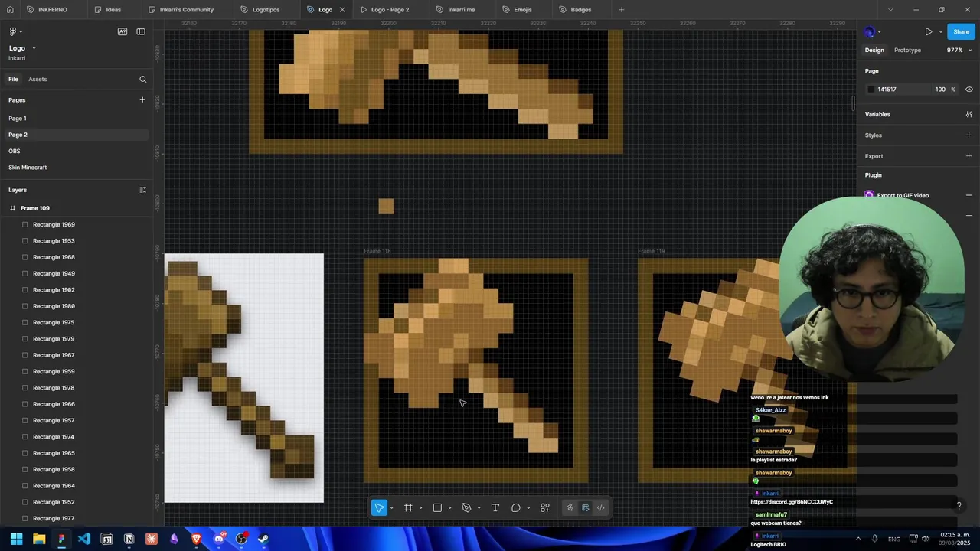Screen dimensions: 980x551
Task: Click the Home tab icon
Action: (x=10, y=10)
